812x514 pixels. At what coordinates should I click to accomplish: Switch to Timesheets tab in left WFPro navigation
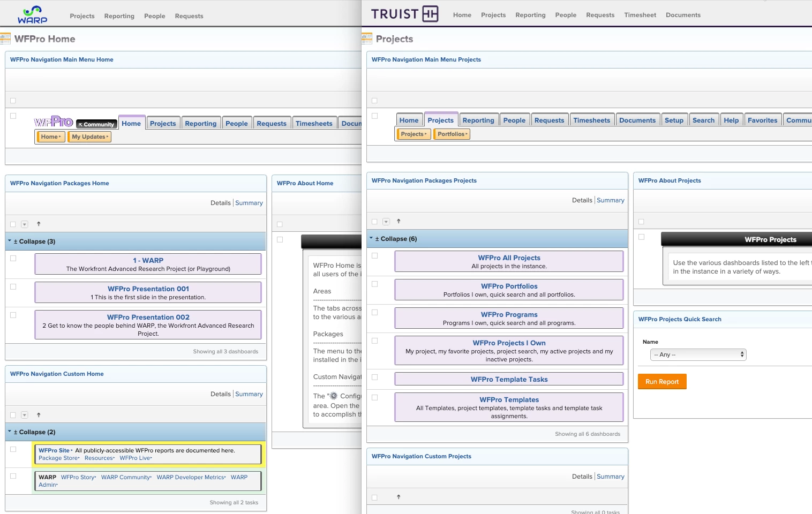314,124
